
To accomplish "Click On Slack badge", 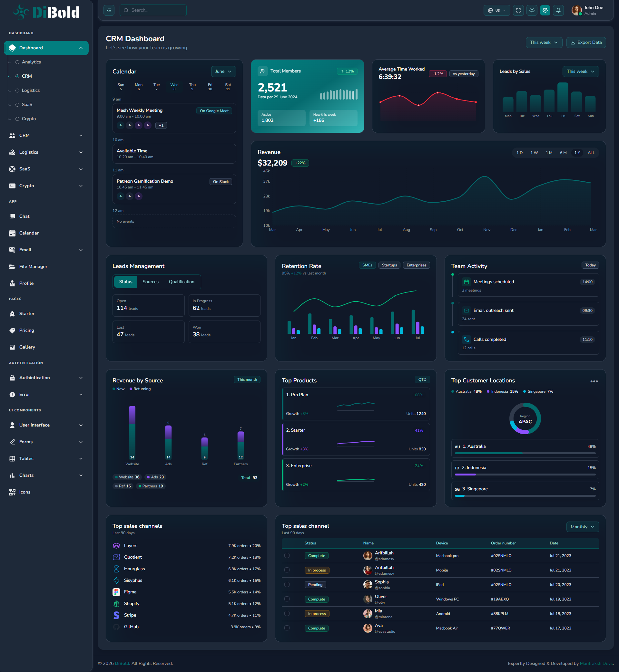I will pyautogui.click(x=221, y=182).
